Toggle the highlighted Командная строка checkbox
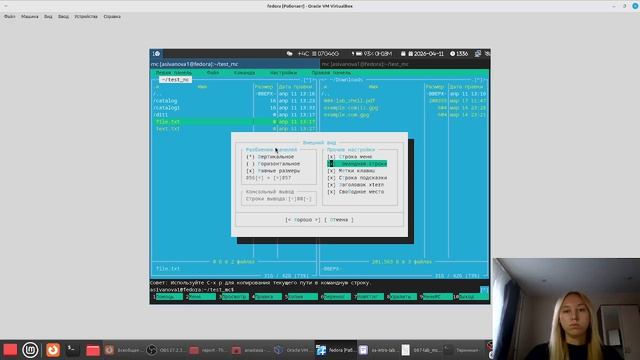Screen dimensions: 640x360 click(x=357, y=164)
